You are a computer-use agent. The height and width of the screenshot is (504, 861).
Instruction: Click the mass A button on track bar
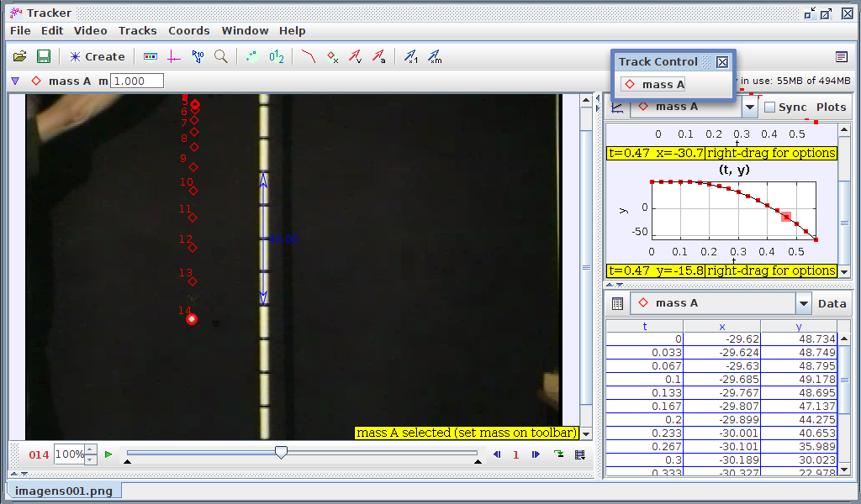[61, 81]
